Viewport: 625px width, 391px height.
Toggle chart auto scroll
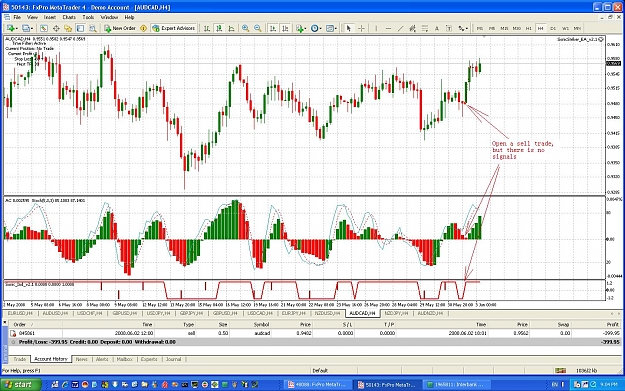(x=273, y=28)
